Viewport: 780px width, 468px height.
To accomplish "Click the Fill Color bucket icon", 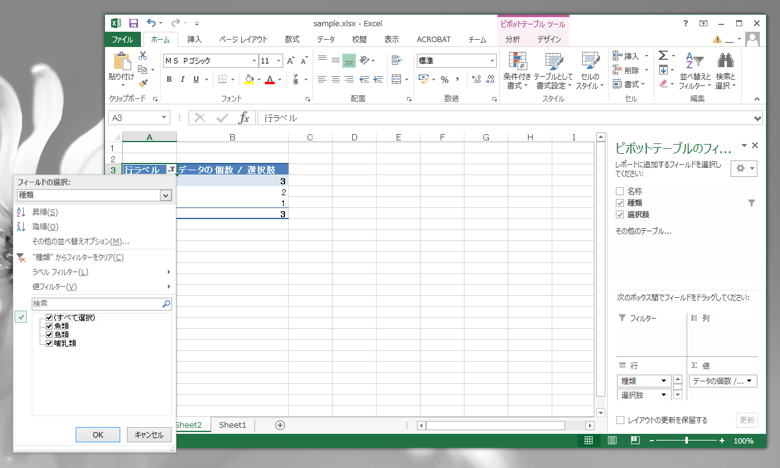I will pos(249,79).
